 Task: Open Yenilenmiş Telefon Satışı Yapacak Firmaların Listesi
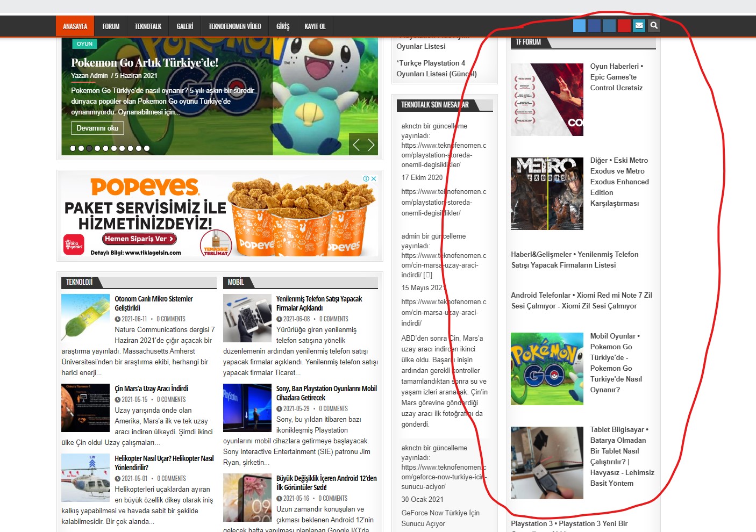[575, 260]
